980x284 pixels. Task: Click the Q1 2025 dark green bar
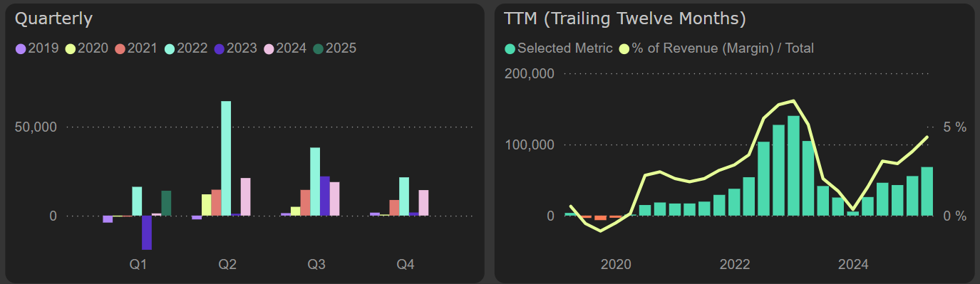point(166,203)
